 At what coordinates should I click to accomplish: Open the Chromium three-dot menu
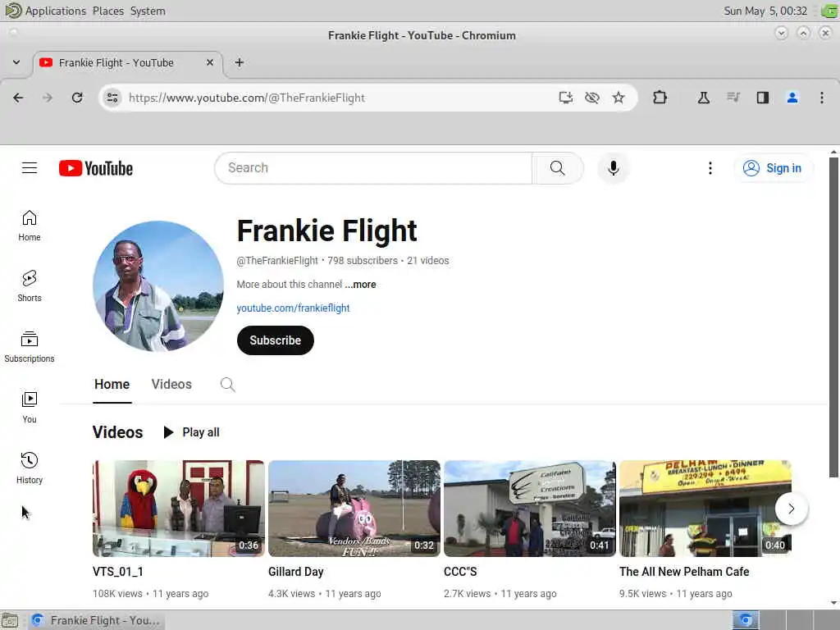[822, 98]
